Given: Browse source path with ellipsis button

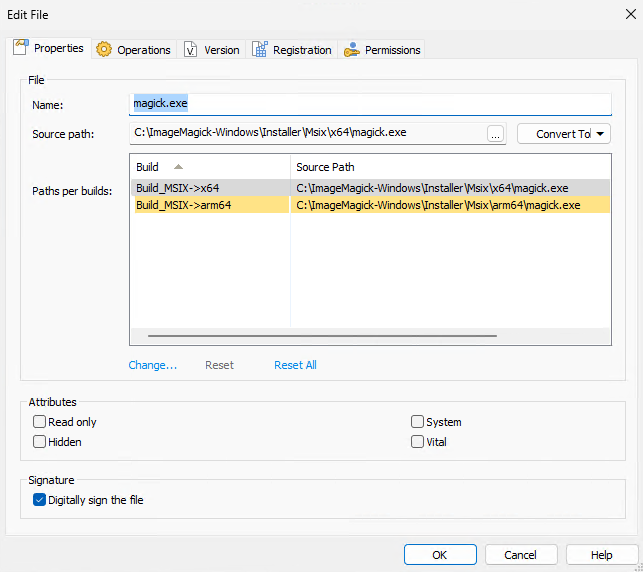Looking at the screenshot, I should 496,134.
